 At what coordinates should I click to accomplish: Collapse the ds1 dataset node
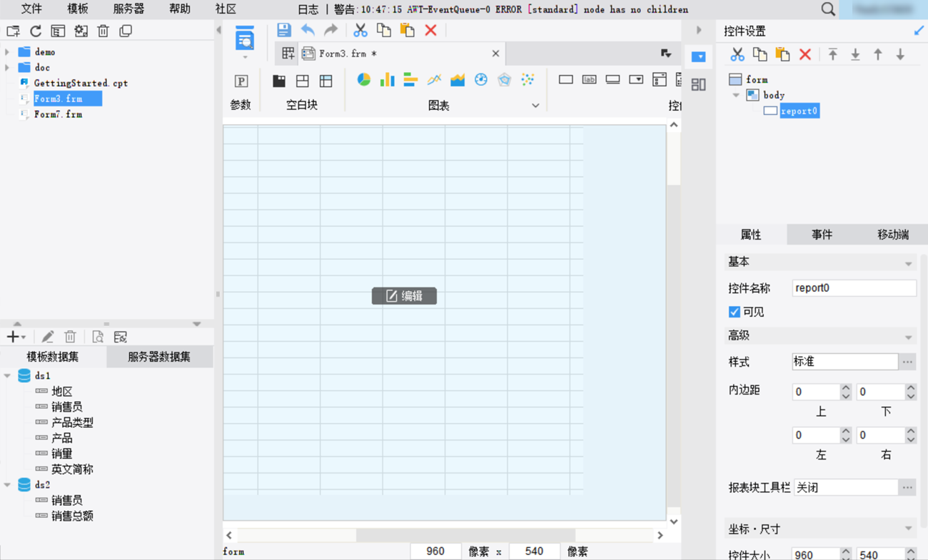pos(8,376)
